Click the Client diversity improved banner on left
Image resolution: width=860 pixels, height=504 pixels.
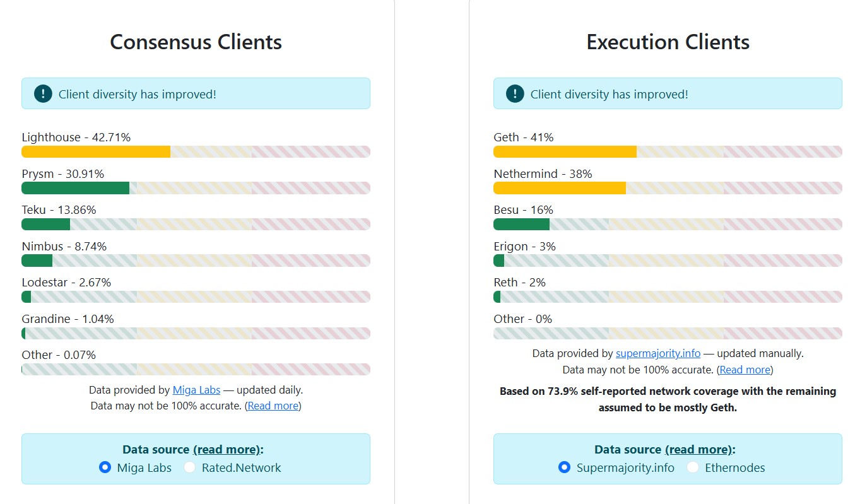point(196,93)
